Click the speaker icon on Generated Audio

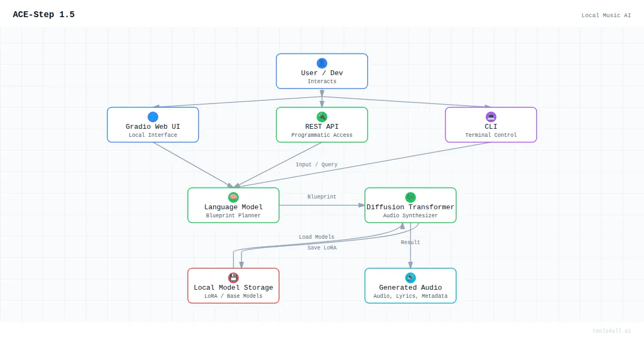(411, 278)
